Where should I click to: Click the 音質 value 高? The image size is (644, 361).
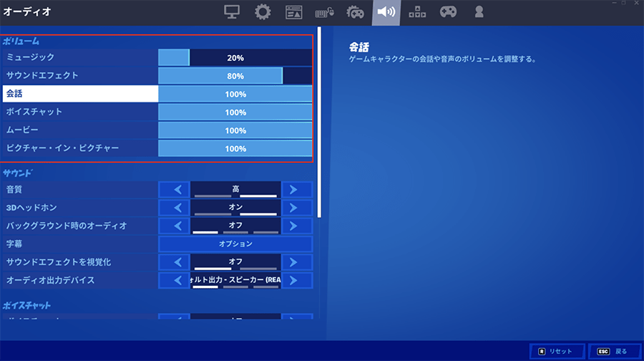pyautogui.click(x=235, y=190)
